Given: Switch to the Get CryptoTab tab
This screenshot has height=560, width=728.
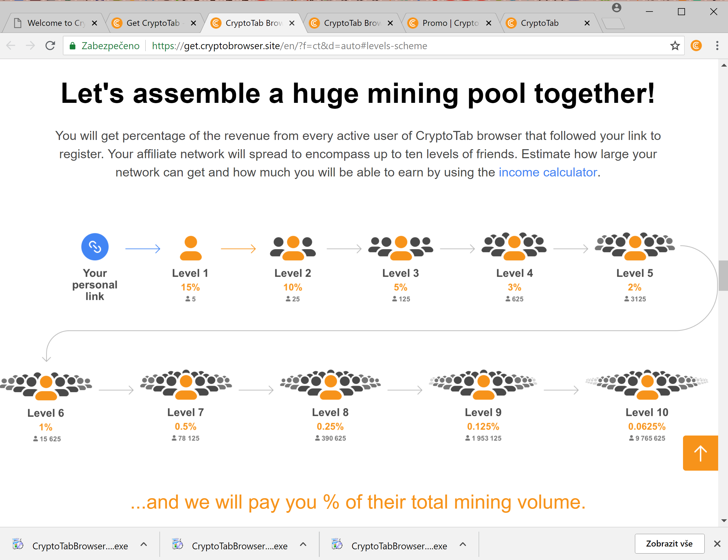Looking at the screenshot, I should [153, 23].
